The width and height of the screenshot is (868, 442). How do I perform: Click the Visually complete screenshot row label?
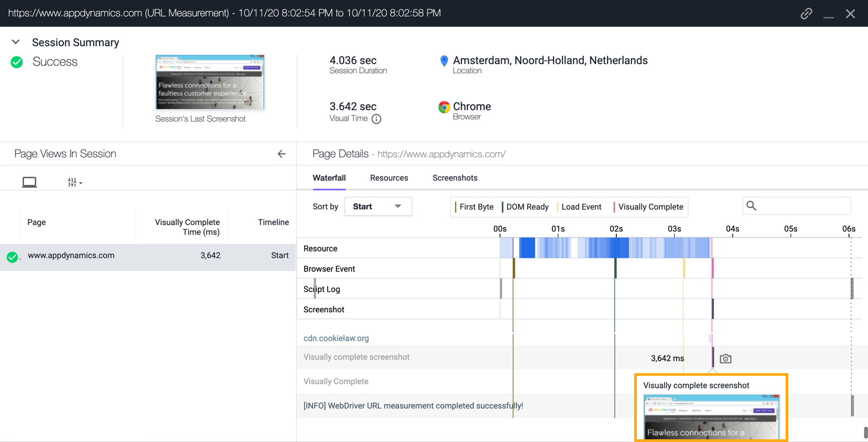click(356, 357)
